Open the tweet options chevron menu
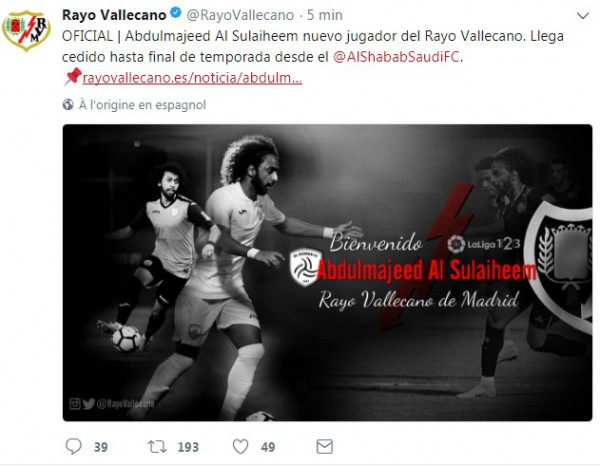Image resolution: width=600 pixels, height=466 pixels. [x=582, y=16]
